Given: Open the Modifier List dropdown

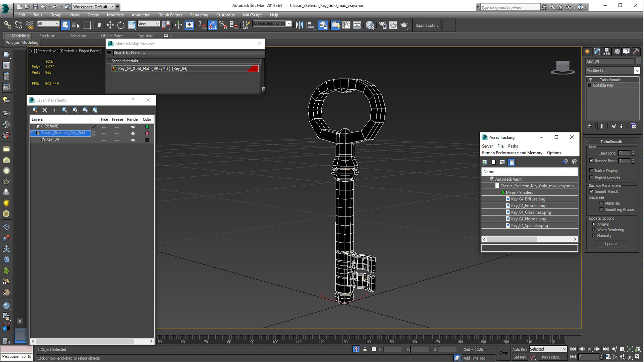Looking at the screenshot, I should pos(637,71).
